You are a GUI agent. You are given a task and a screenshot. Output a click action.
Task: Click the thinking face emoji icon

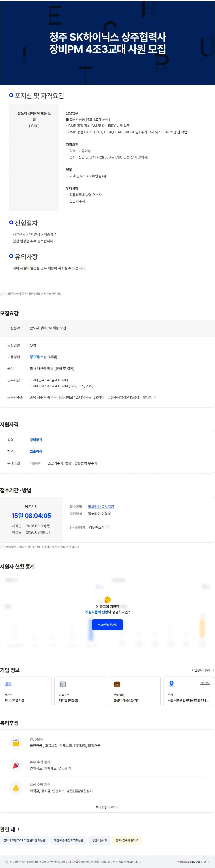pos(108,599)
